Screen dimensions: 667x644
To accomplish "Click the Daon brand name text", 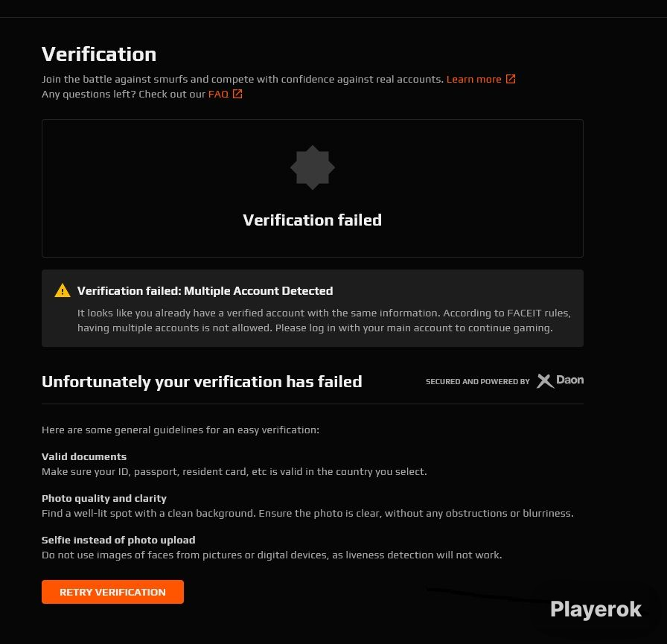I will (x=570, y=380).
